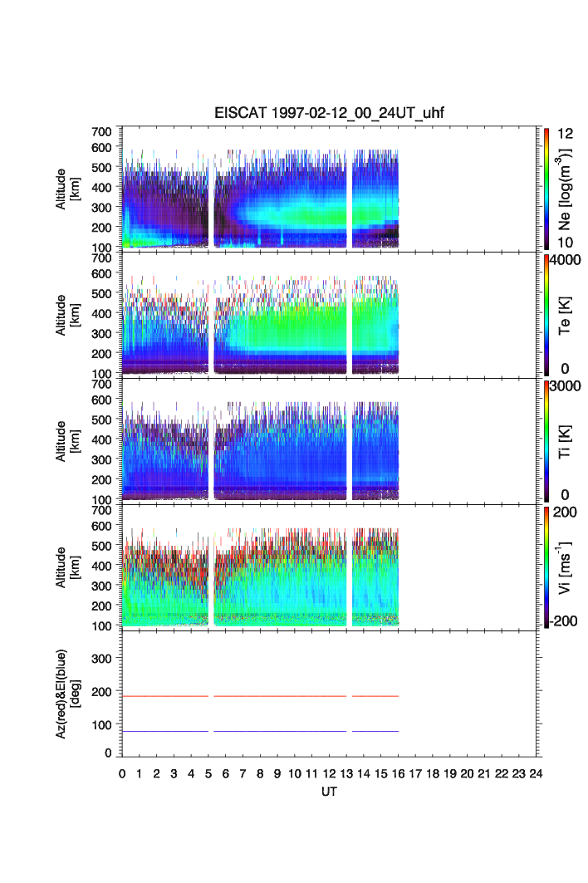588x883 pixels.
Task: Click the Altitude [km] label of Te panel
Action: [67, 316]
